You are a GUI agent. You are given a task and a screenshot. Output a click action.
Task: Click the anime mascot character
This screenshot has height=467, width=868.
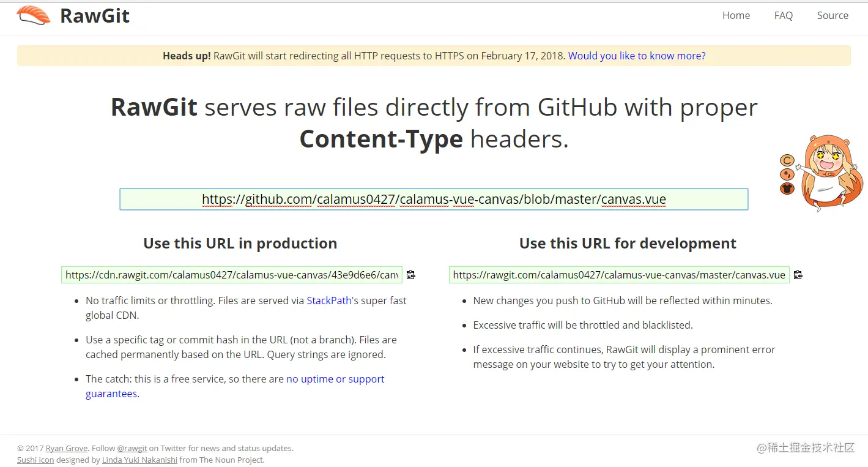point(829,173)
